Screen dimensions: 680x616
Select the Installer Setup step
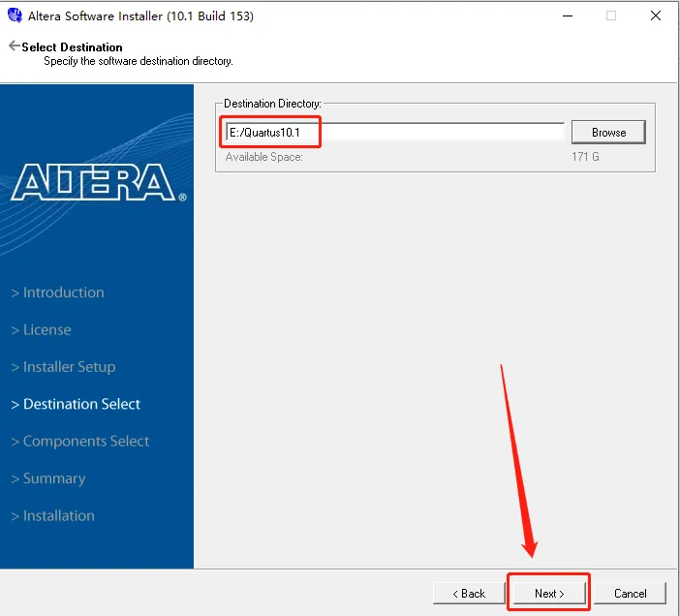pos(63,367)
